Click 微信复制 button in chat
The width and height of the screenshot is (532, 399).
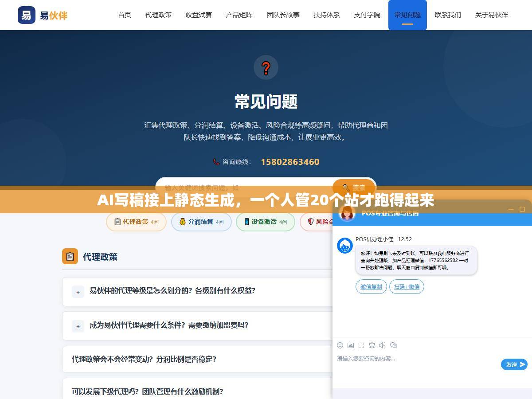coord(371,287)
